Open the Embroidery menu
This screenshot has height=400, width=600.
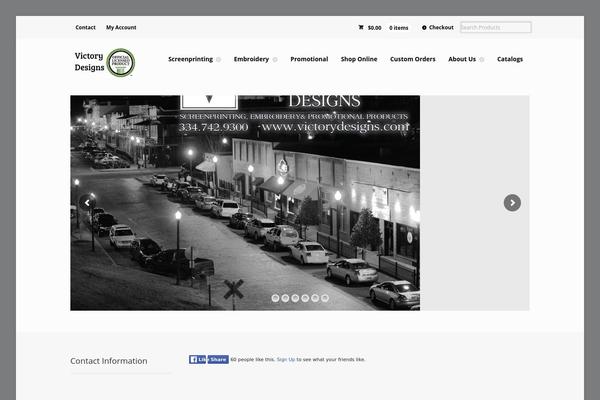(251, 59)
